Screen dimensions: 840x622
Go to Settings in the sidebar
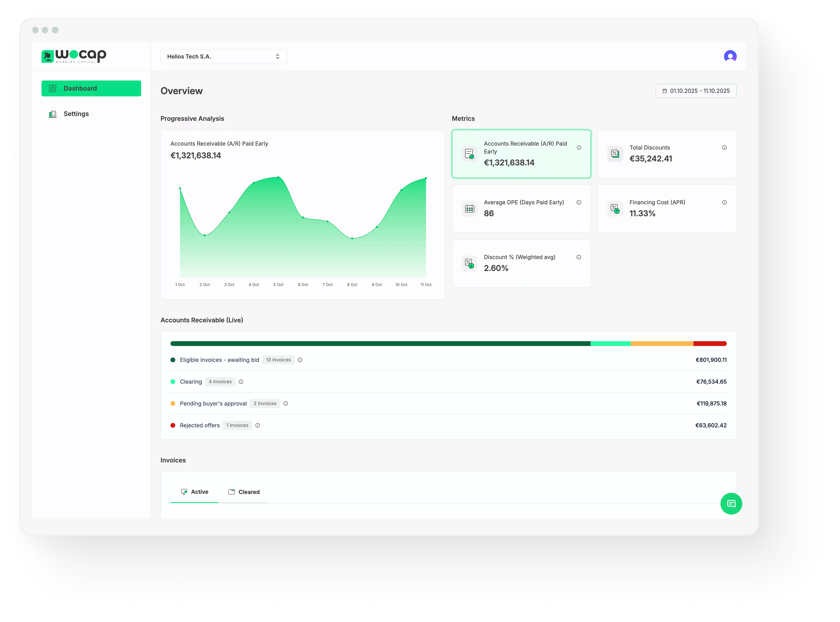pyautogui.click(x=76, y=114)
